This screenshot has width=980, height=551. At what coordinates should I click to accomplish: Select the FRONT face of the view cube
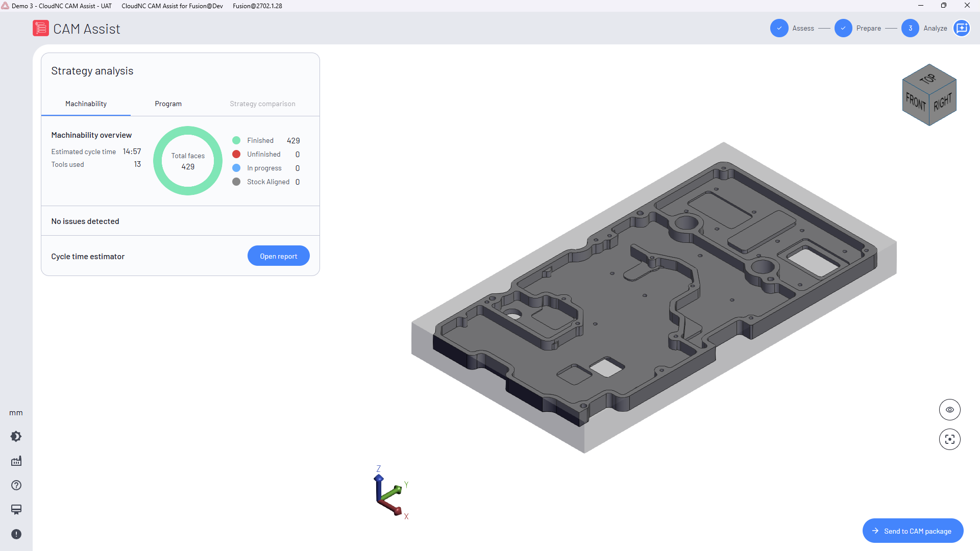click(x=916, y=102)
